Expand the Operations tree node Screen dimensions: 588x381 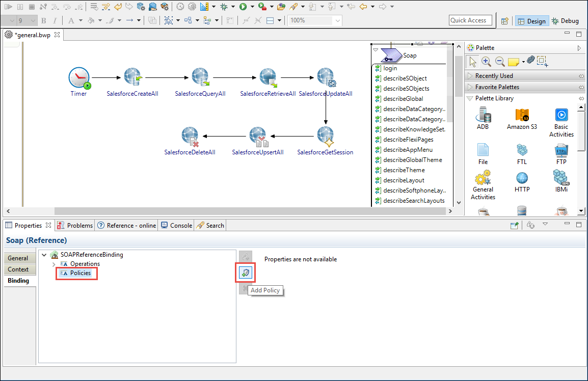pos(54,264)
